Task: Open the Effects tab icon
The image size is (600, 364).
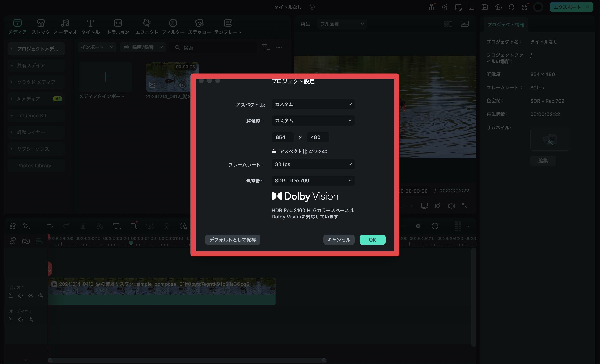Action: coord(147,23)
